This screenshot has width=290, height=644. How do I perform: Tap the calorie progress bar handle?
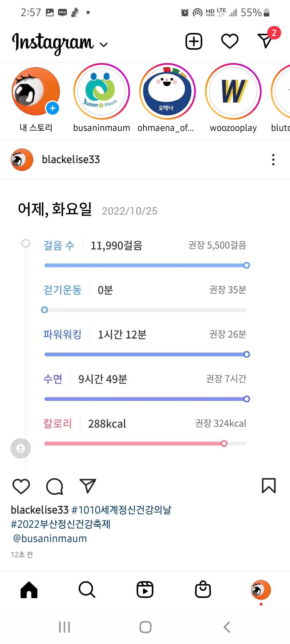coord(224,444)
